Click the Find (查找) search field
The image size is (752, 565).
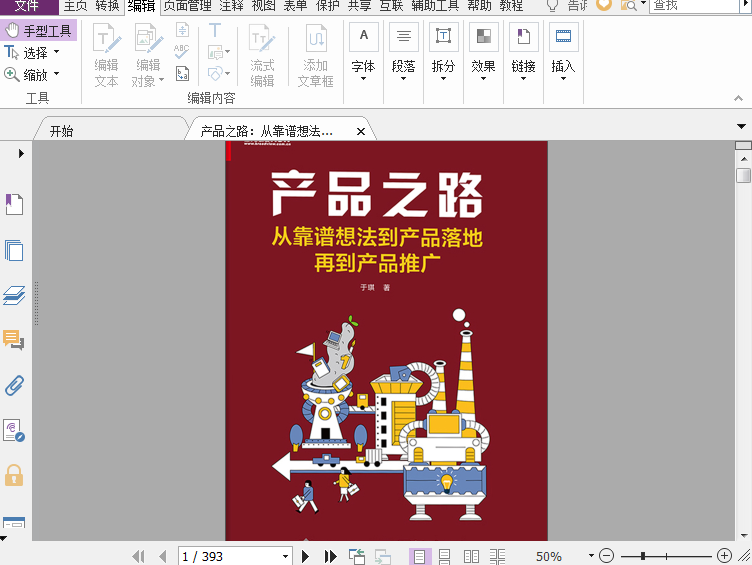tap(693, 6)
